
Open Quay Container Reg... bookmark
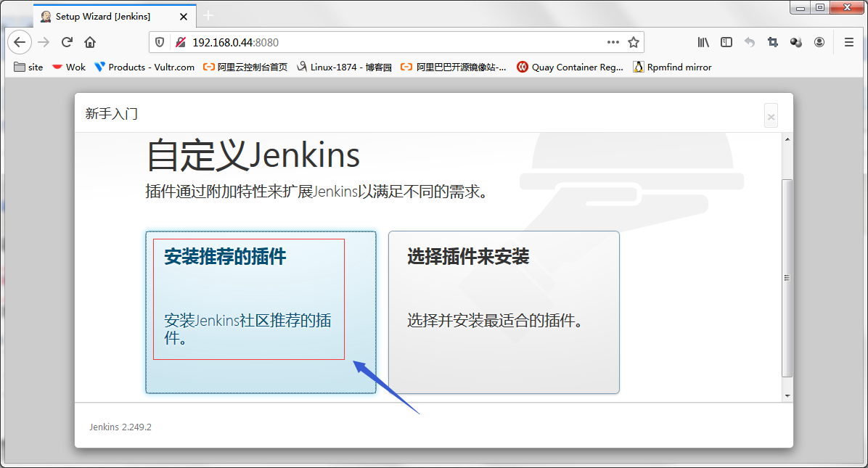click(x=570, y=67)
